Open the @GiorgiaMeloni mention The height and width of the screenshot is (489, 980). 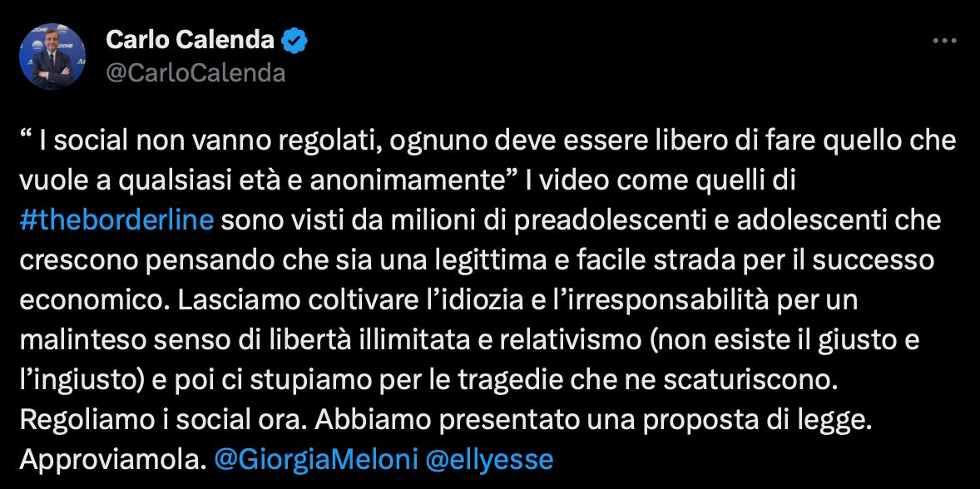pyautogui.click(x=316, y=460)
